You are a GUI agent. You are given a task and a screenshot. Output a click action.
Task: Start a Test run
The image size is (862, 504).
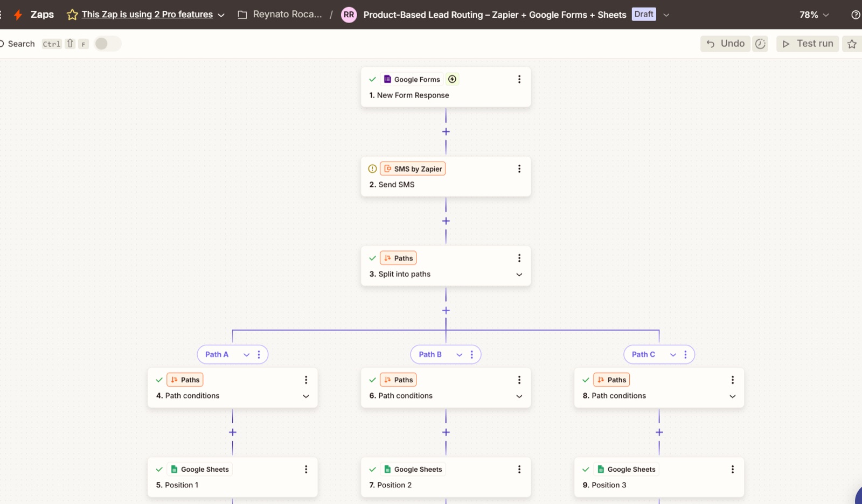click(x=808, y=44)
